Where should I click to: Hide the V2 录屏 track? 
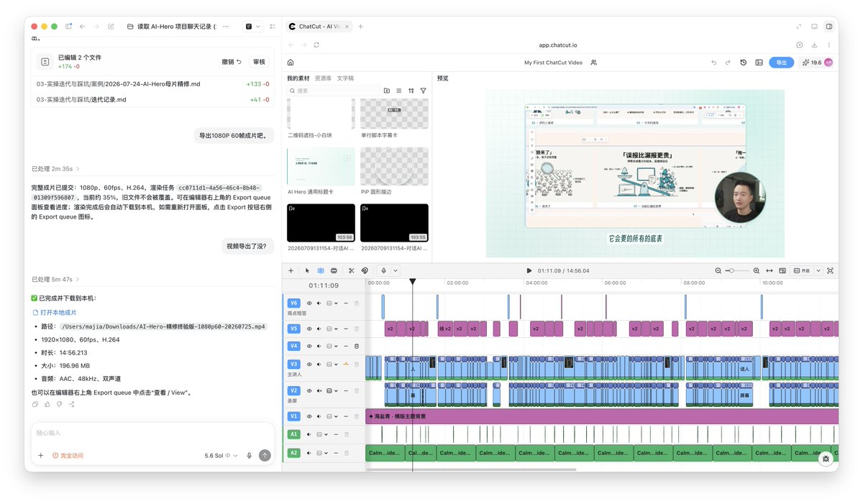309,390
